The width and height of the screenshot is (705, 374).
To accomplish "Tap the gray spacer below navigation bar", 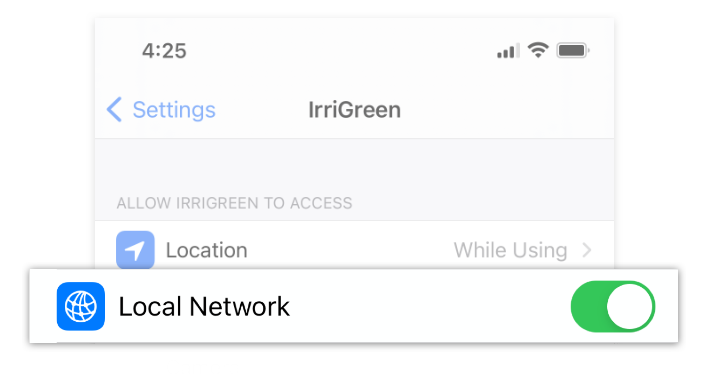I will pyautogui.click(x=354, y=164).
